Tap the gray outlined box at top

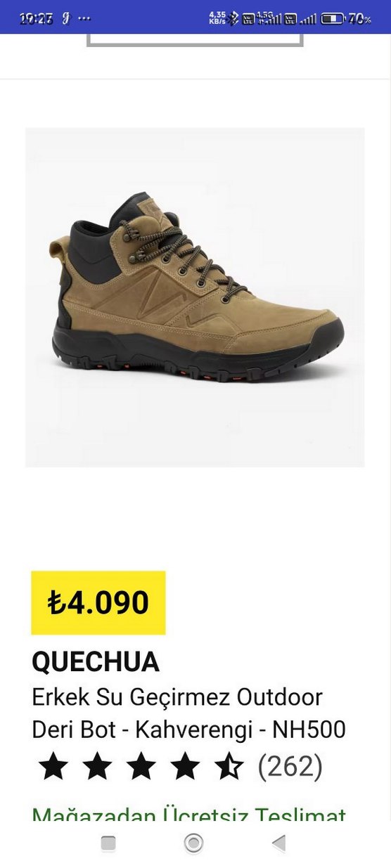[x=195, y=40]
